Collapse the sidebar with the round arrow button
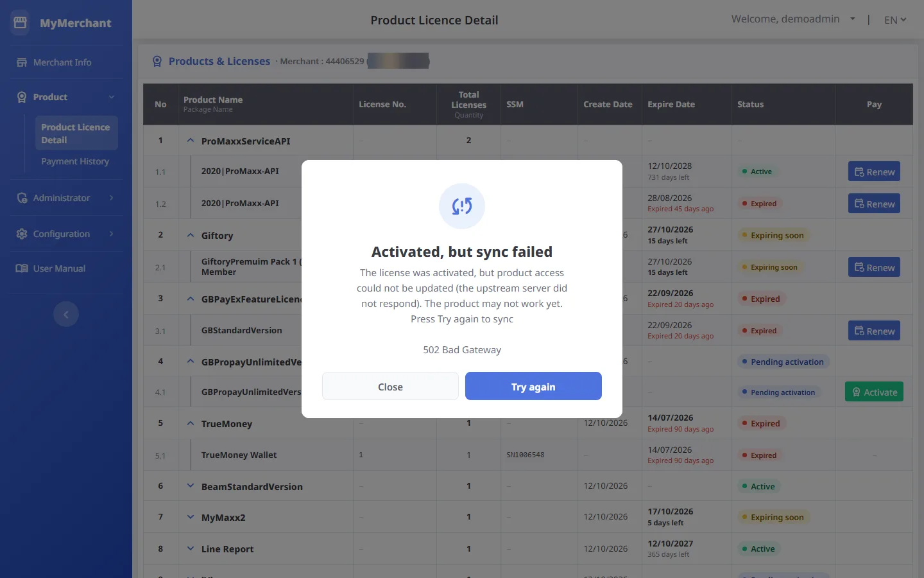The image size is (924, 578). 66,314
